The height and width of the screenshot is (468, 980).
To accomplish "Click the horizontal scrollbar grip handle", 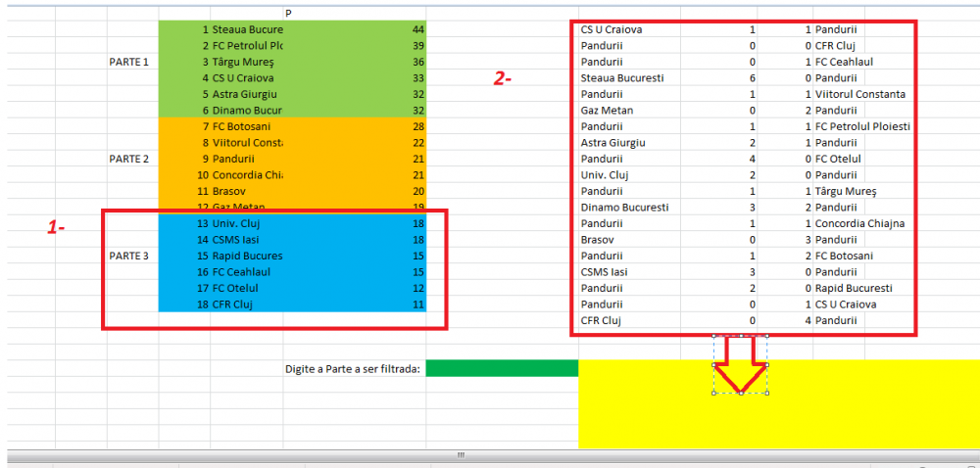I will coord(462,456).
